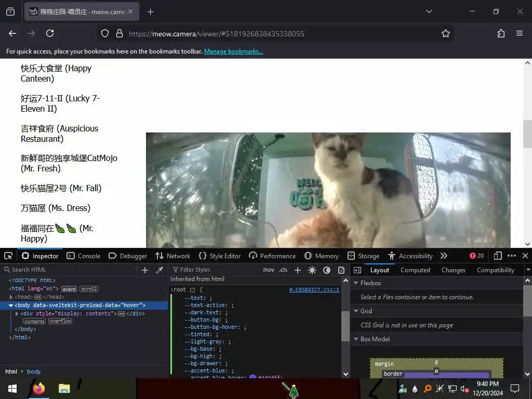The width and height of the screenshot is (532, 399).
Task: Click the overflow badge under div
Action: tap(60, 321)
